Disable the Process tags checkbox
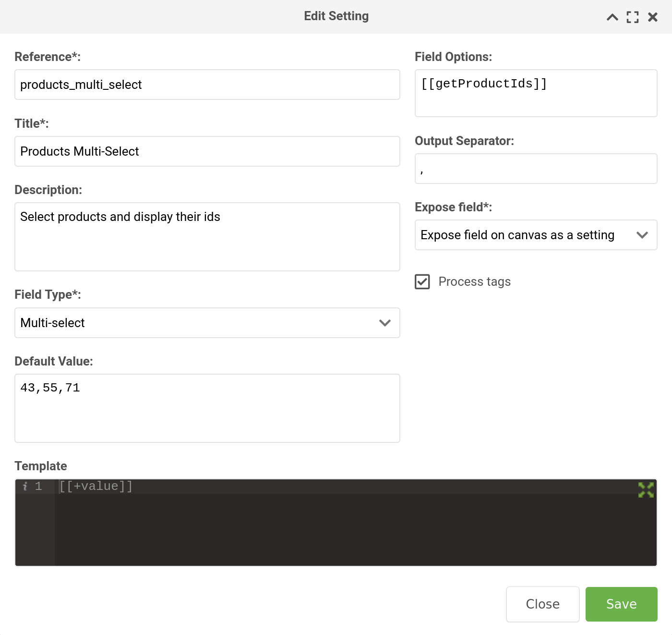The height and width of the screenshot is (635, 672). (422, 282)
